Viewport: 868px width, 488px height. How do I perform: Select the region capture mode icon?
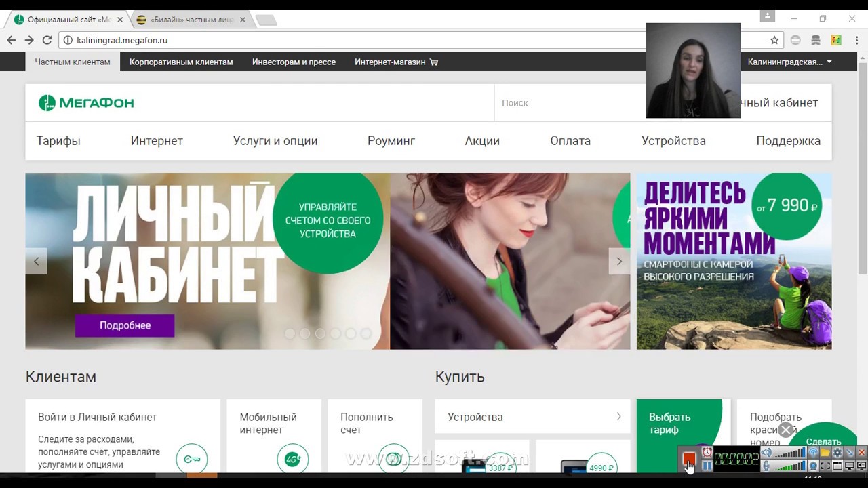825,466
